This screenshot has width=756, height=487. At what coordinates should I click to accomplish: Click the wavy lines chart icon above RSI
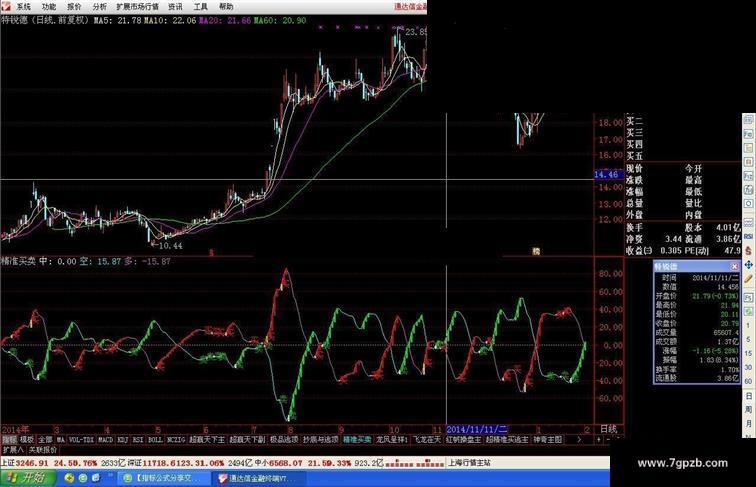pyautogui.click(x=748, y=222)
